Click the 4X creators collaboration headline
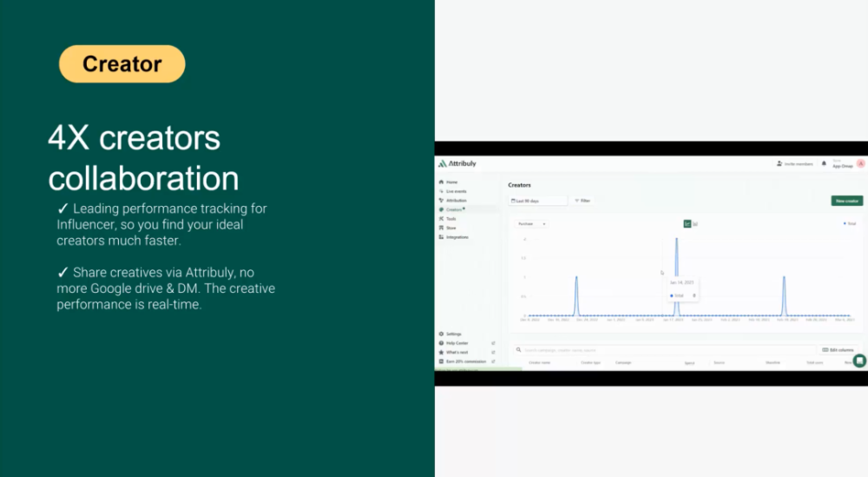868x477 pixels. [x=143, y=158]
